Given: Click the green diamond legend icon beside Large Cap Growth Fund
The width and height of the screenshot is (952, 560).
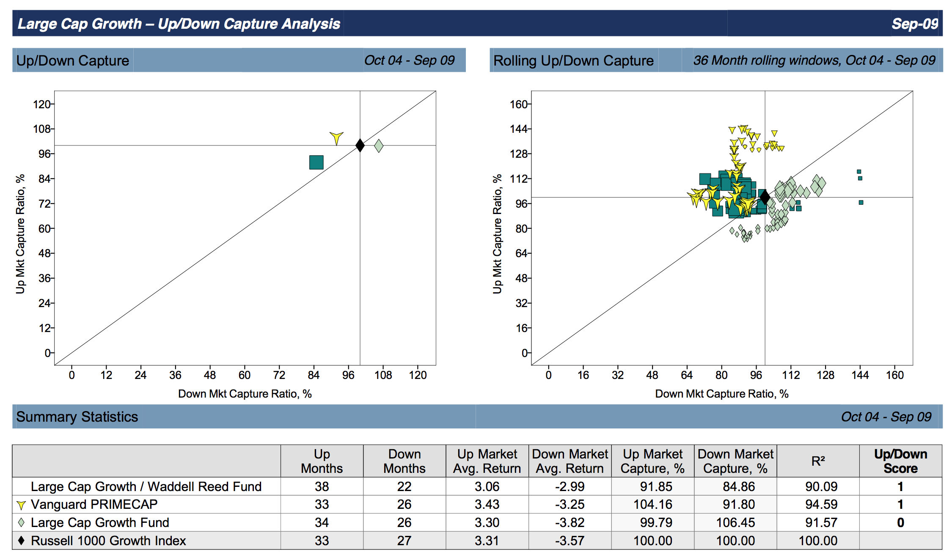Looking at the screenshot, I should pyautogui.click(x=21, y=523).
